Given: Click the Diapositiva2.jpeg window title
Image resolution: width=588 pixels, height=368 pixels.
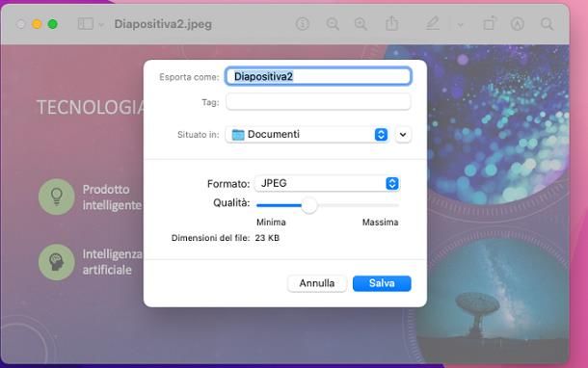Looking at the screenshot, I should [x=163, y=24].
